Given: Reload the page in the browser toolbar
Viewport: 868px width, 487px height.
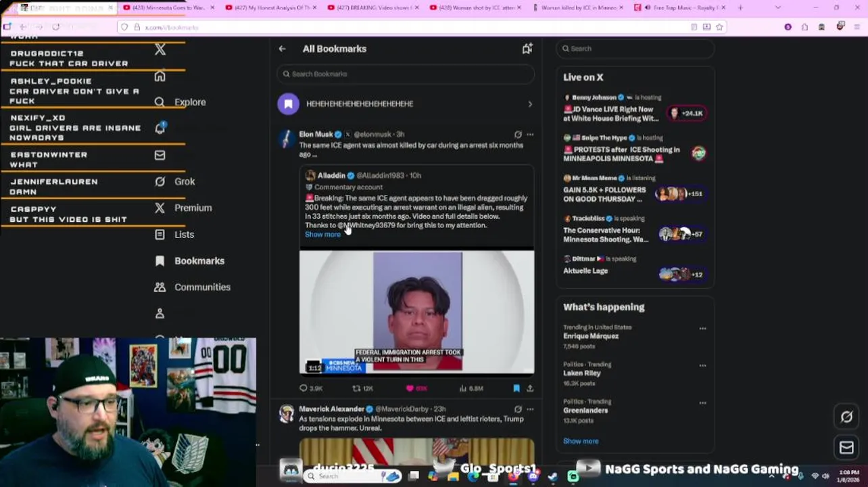Looking at the screenshot, I should (x=55, y=27).
